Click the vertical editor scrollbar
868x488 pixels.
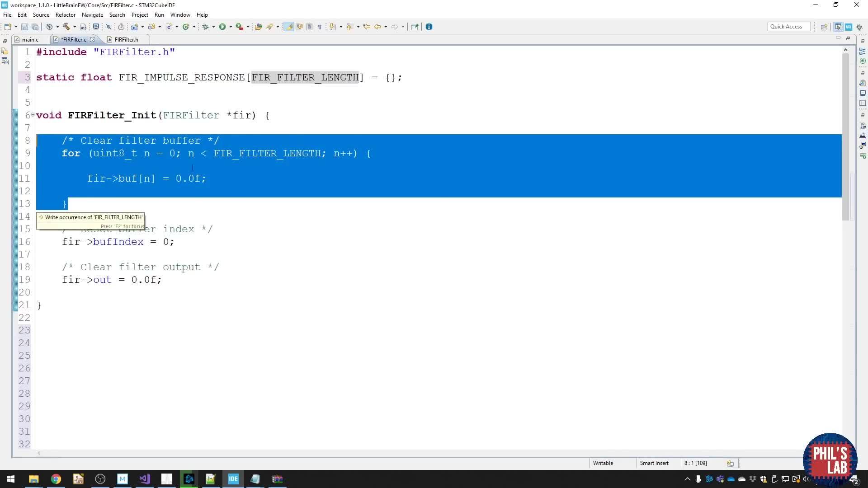tap(845, 136)
